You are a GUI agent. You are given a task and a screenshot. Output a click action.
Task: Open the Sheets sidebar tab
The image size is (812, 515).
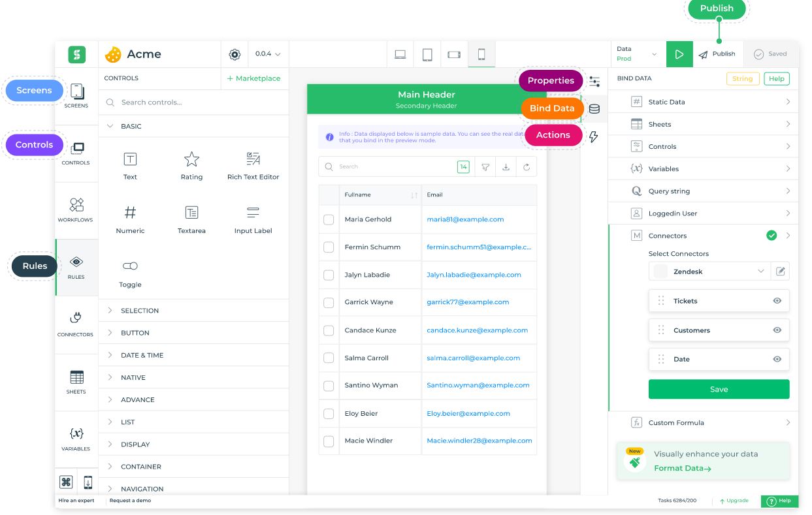(x=76, y=382)
